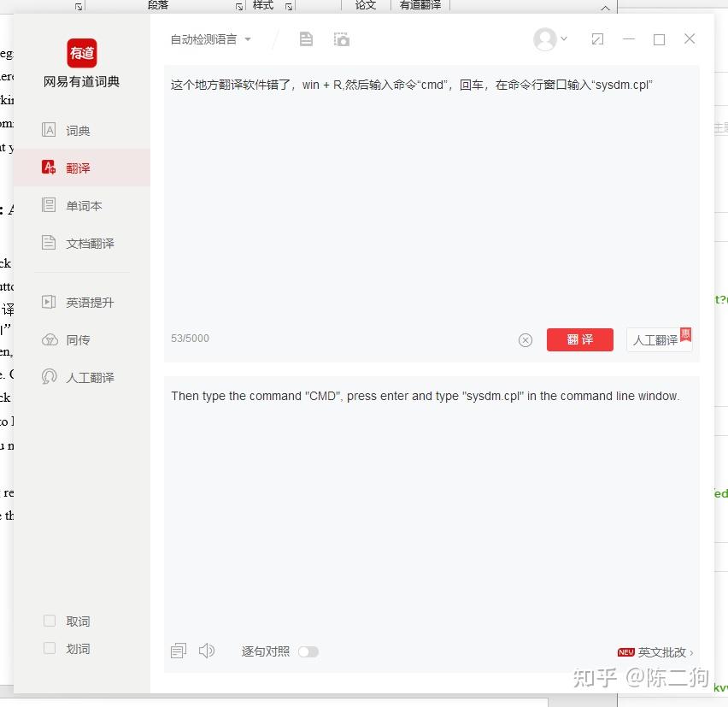Toggle the 逐句对照 switch
Image resolution: width=728 pixels, height=707 pixels.
click(308, 651)
